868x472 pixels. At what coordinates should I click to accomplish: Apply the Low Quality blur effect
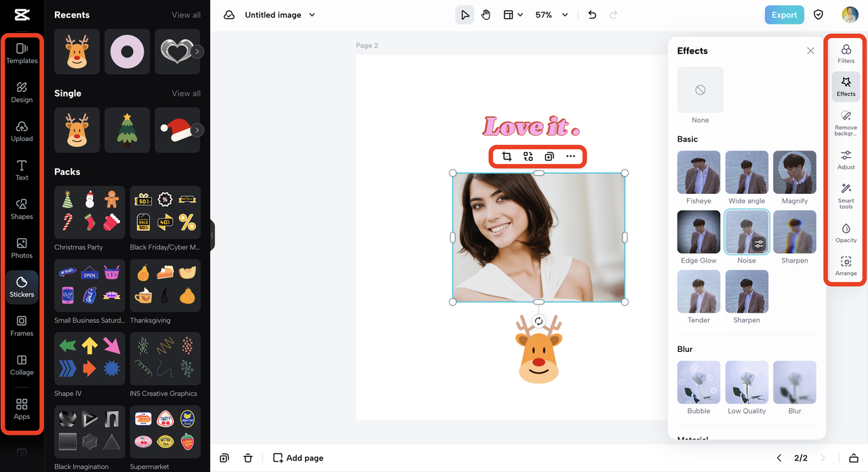[747, 382]
